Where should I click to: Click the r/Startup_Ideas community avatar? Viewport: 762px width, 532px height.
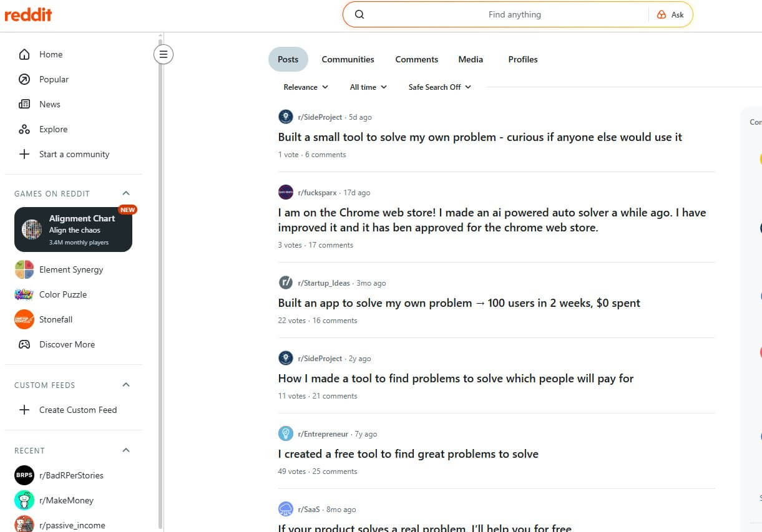[x=285, y=283]
